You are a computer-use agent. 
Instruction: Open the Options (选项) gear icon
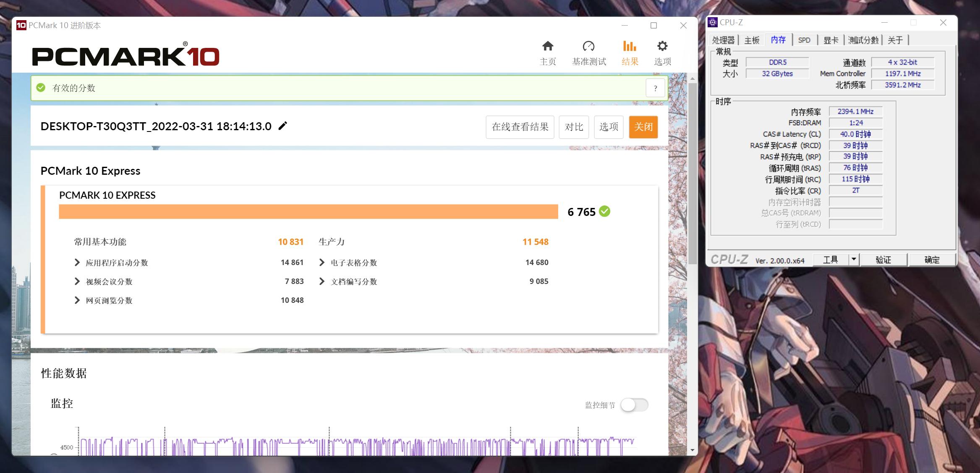(x=662, y=46)
